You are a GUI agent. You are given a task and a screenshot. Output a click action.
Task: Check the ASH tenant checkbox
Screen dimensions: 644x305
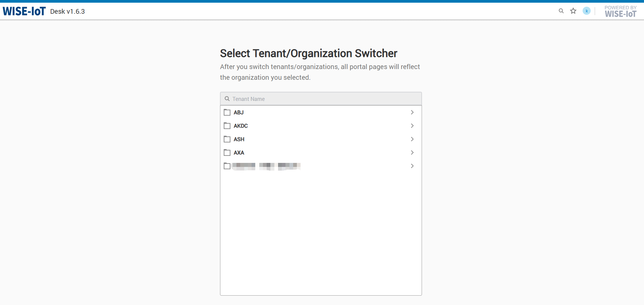click(x=227, y=139)
